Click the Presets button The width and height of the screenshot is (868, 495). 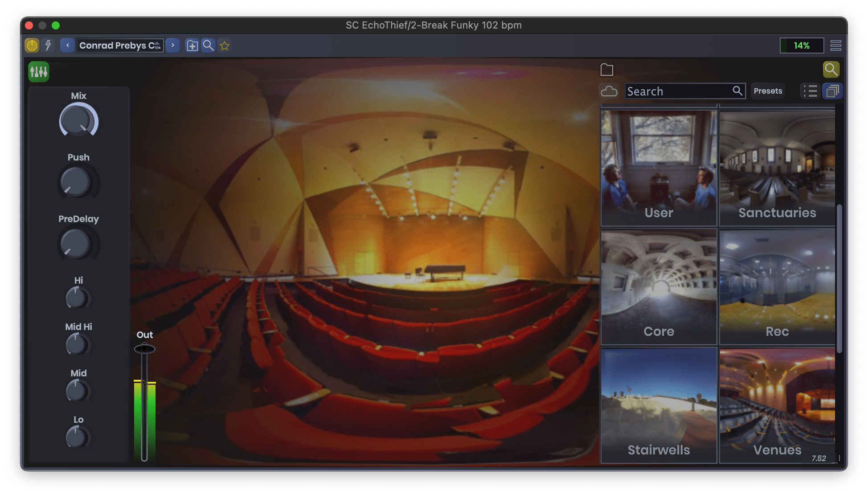[768, 91]
